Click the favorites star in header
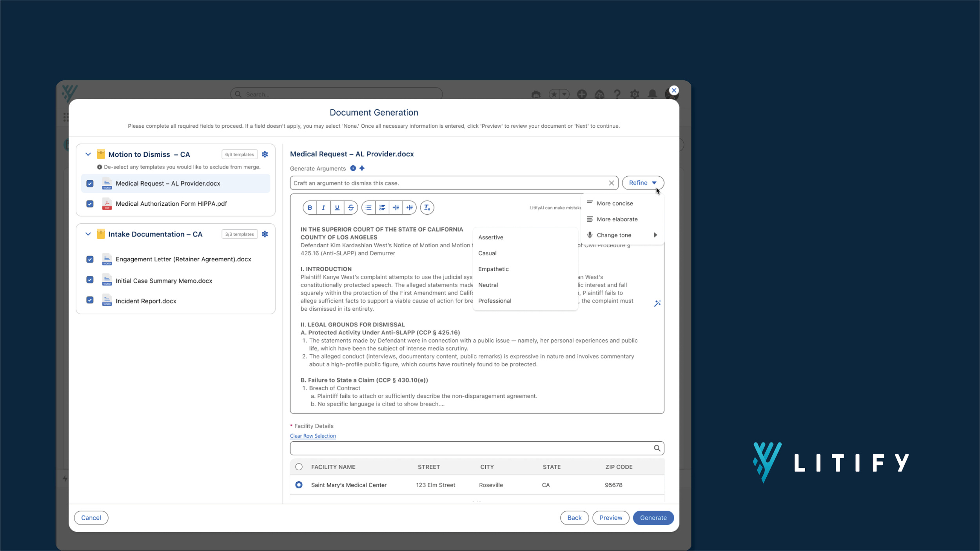This screenshot has width=980, height=551. tap(554, 94)
